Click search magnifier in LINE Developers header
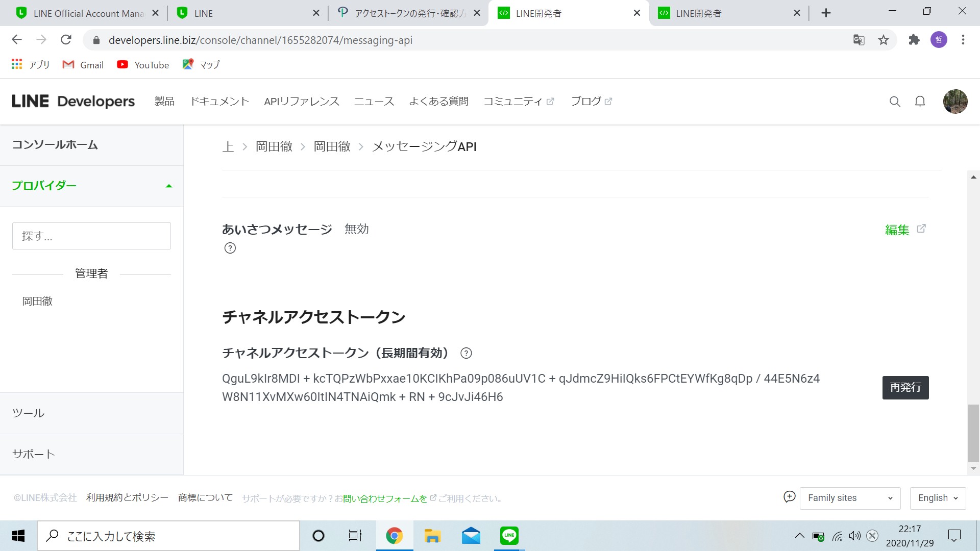980x551 pixels. tap(895, 102)
